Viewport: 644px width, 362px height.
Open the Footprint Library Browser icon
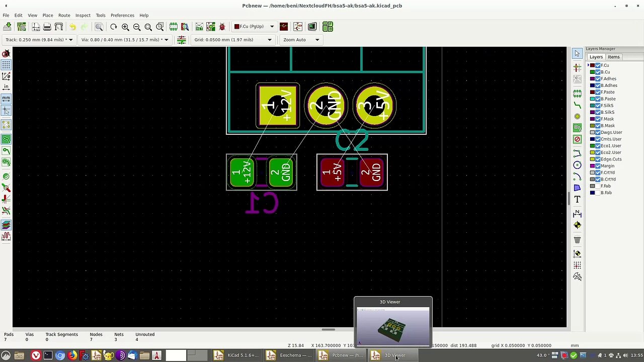(185, 27)
